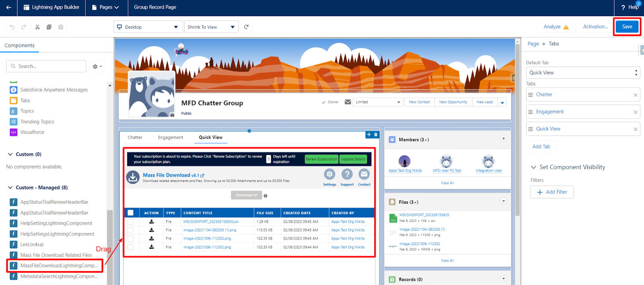Screen dimensions: 644x285
Task: Click the Visualforce component icon
Action: click(14, 132)
